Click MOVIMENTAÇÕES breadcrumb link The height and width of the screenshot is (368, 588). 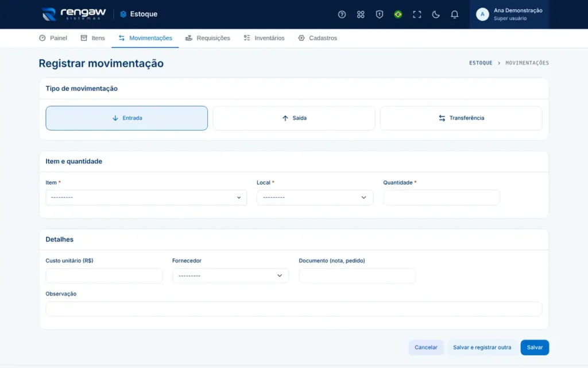click(527, 63)
